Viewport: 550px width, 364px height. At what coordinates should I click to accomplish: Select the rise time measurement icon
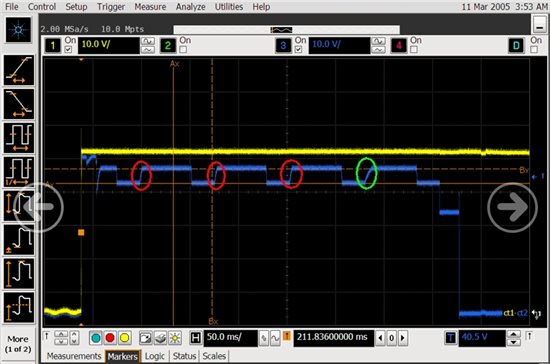(x=19, y=70)
